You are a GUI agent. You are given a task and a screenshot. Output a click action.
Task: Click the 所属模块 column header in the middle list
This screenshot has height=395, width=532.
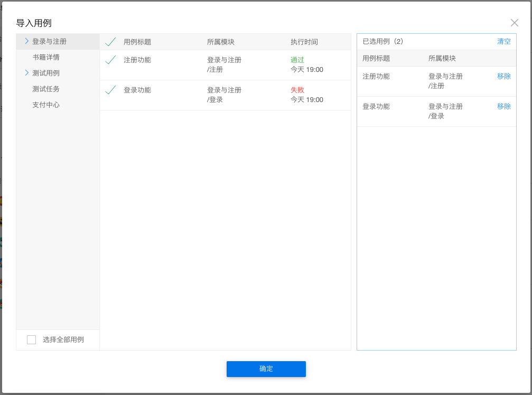221,42
